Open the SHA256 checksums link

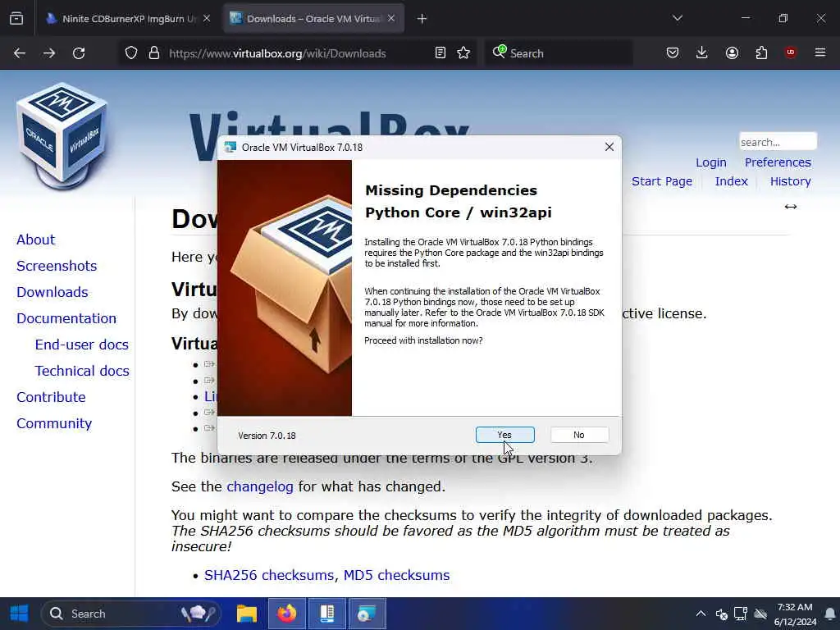click(269, 575)
